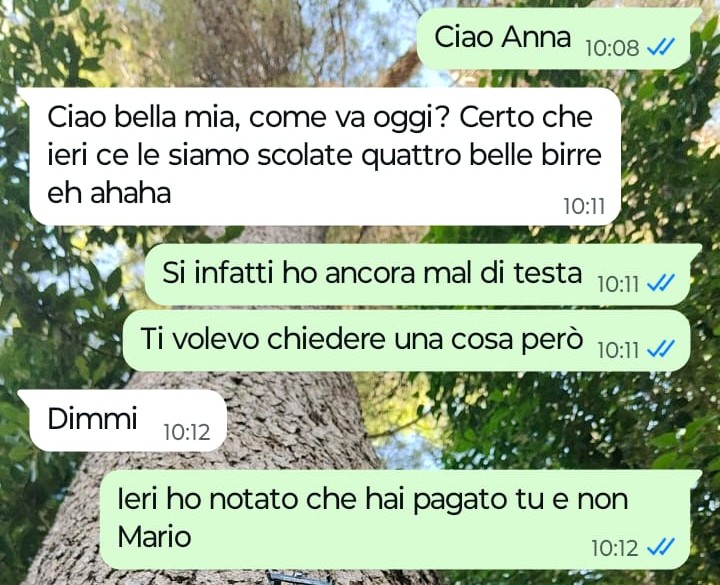The width and height of the screenshot is (720, 585).
Task: Tap the 10:08 timestamp on first message
Action: pos(612,48)
